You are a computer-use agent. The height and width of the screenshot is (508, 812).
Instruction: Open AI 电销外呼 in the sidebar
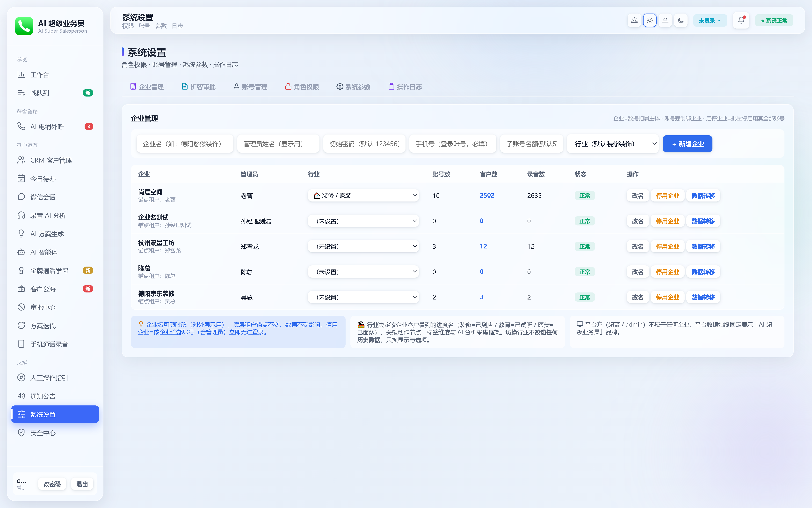(55, 127)
